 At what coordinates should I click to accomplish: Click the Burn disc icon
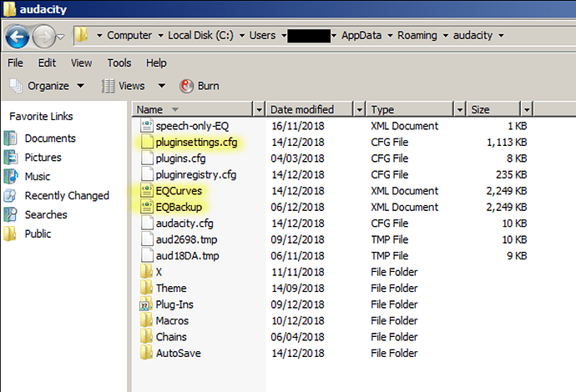tap(186, 86)
